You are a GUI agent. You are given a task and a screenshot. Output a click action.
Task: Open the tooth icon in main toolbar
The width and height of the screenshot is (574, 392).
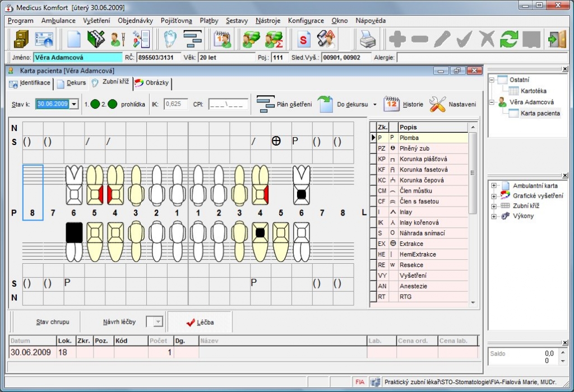(170, 39)
